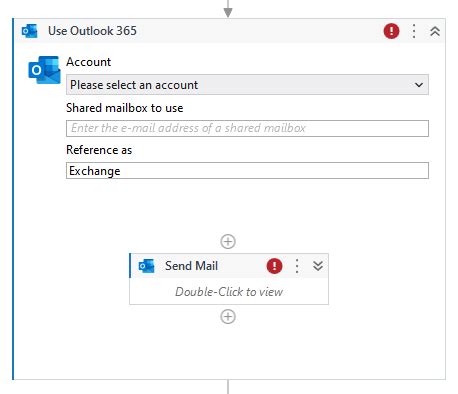Collapse the Use Outlook 365 activity
458x394 pixels.
pyautogui.click(x=435, y=31)
